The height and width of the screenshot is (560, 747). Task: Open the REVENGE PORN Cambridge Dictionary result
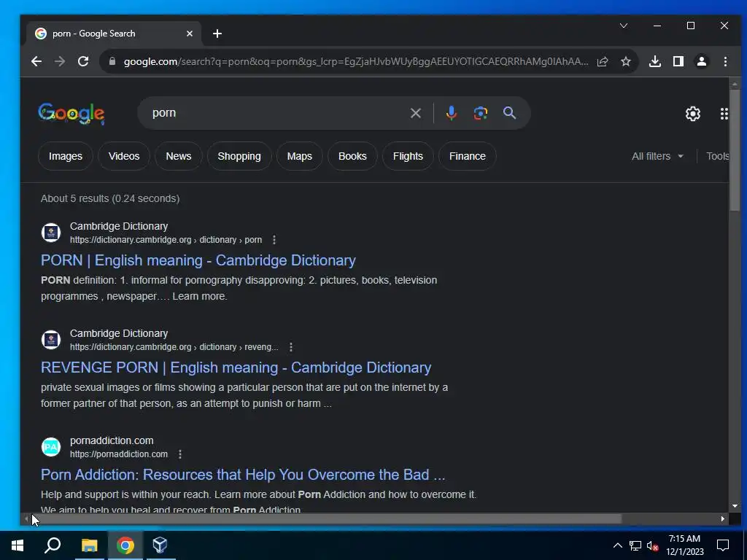pos(236,367)
